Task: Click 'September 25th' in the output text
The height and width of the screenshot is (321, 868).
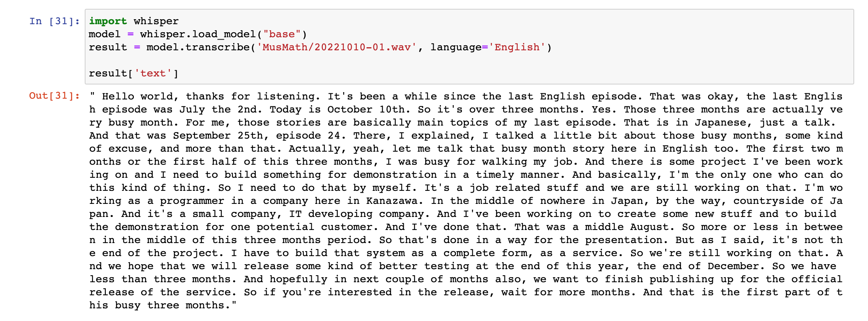Action: tap(218, 136)
